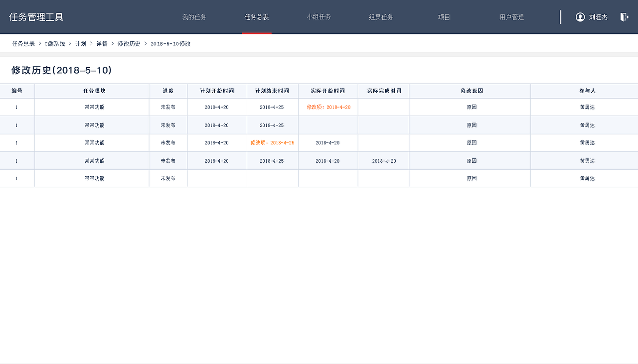Click participant name 黄勇达 in first row

pyautogui.click(x=586, y=107)
